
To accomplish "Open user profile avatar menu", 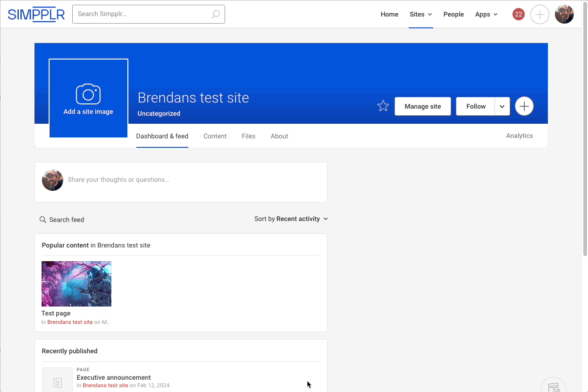I will 564,14.
